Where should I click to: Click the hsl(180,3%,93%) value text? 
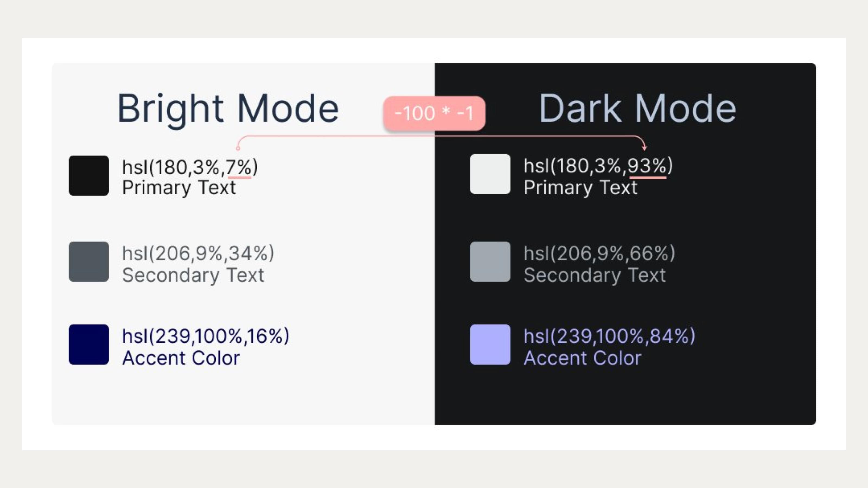point(598,166)
